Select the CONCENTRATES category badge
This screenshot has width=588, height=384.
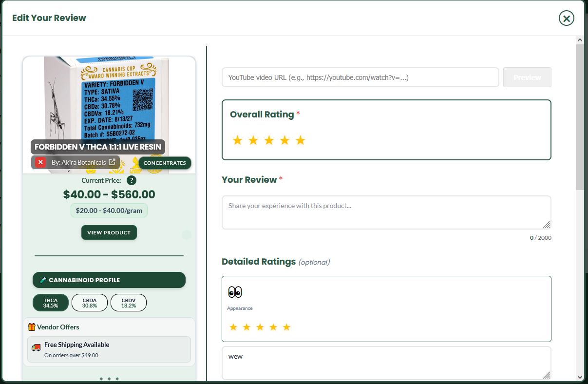pos(165,163)
